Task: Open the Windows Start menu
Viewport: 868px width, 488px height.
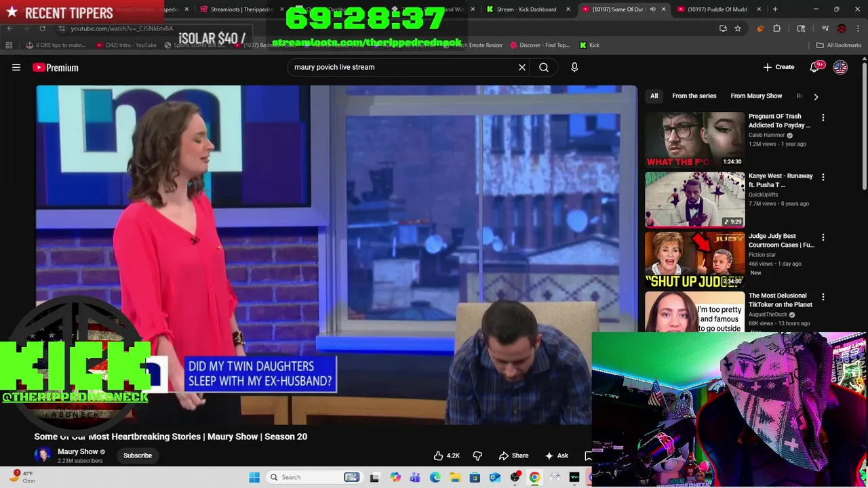Action: click(x=254, y=477)
